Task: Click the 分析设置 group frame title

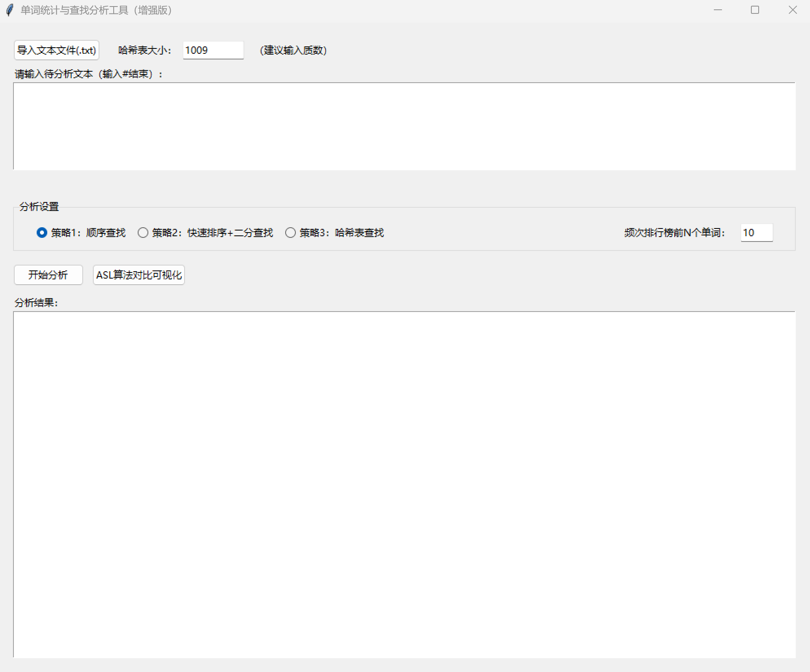Action: 39,206
